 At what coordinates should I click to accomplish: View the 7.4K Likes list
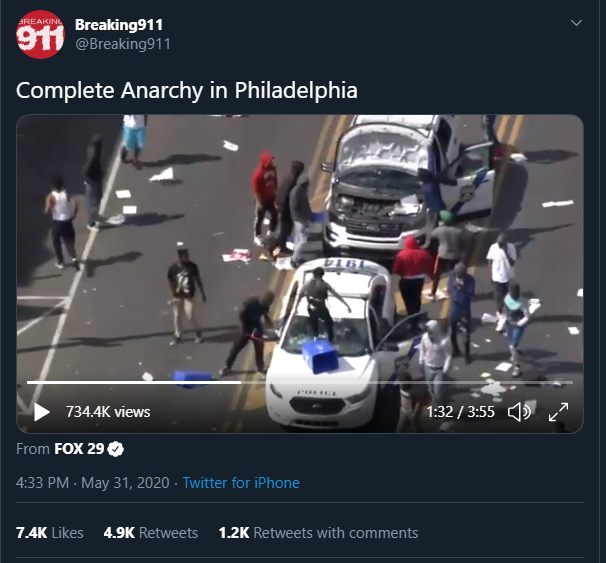(x=49, y=533)
